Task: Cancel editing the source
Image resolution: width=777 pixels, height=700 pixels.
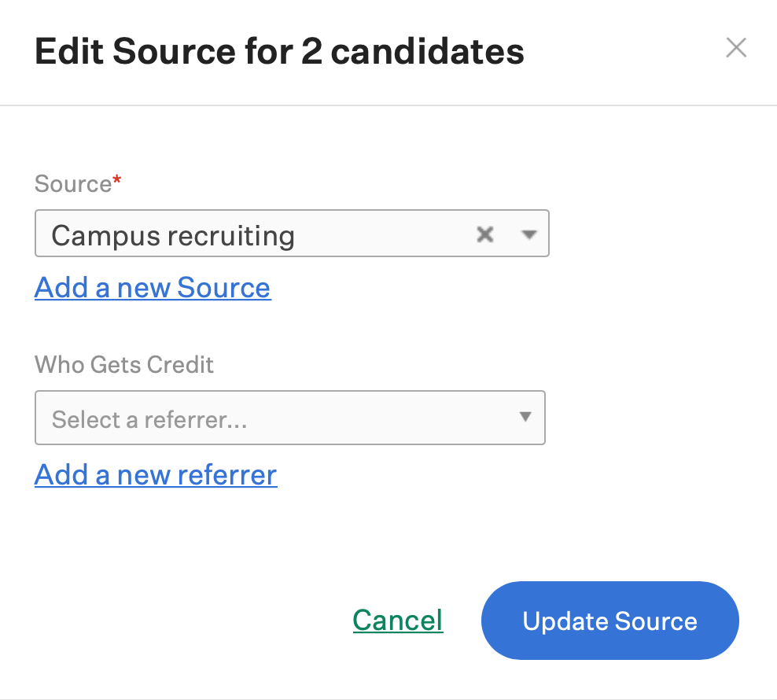Action: (398, 621)
